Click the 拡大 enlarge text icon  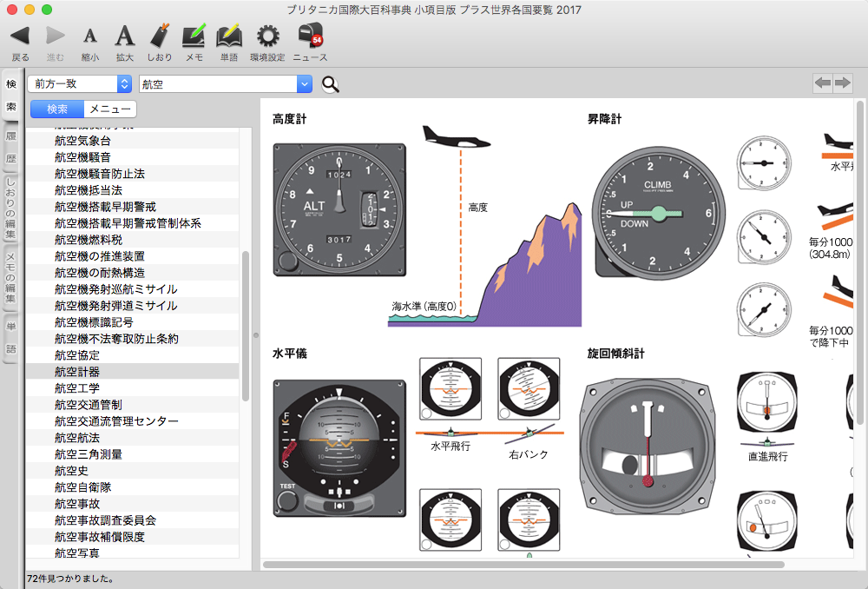pos(125,36)
